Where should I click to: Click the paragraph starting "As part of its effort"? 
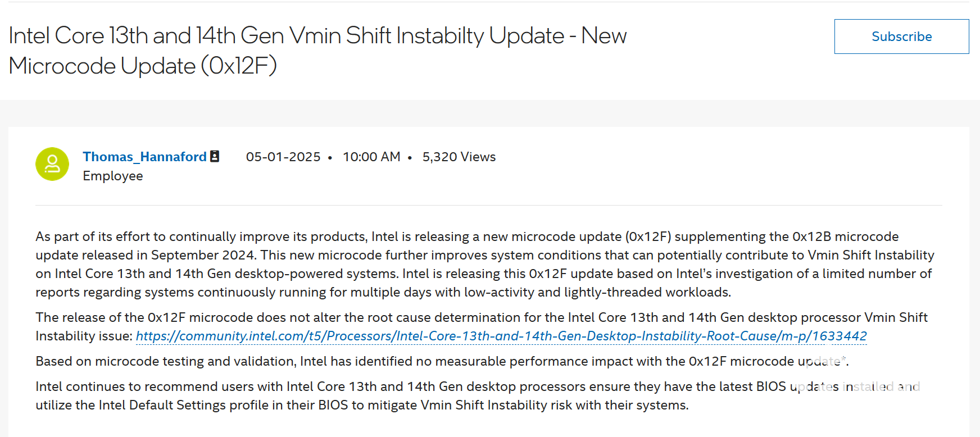pos(484,264)
